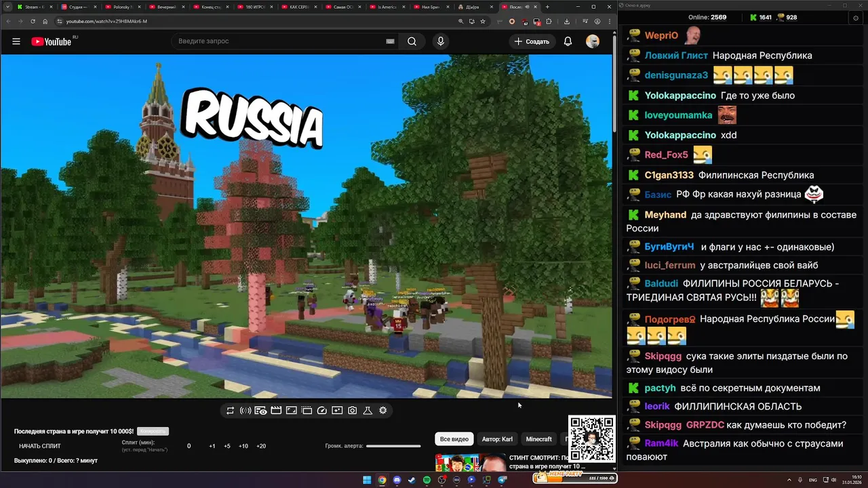Add +5 minutes to the split
Image resolution: width=868 pixels, height=488 pixels.
[x=227, y=446]
